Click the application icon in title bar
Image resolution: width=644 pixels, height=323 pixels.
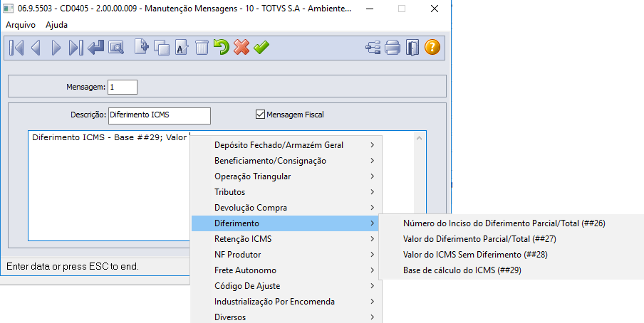coord(9,9)
